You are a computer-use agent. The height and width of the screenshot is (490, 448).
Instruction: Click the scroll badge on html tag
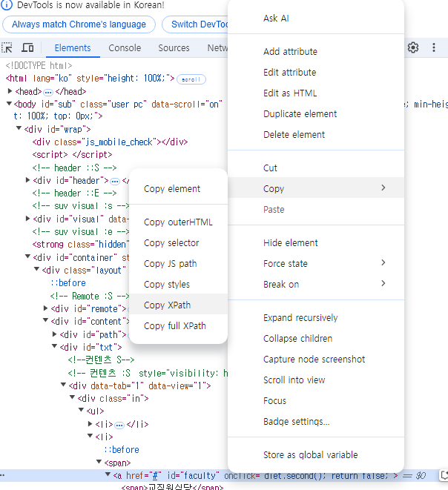tap(191, 79)
